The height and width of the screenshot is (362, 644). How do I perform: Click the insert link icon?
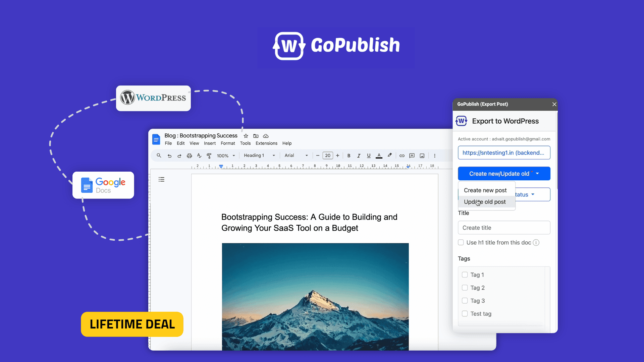402,156
